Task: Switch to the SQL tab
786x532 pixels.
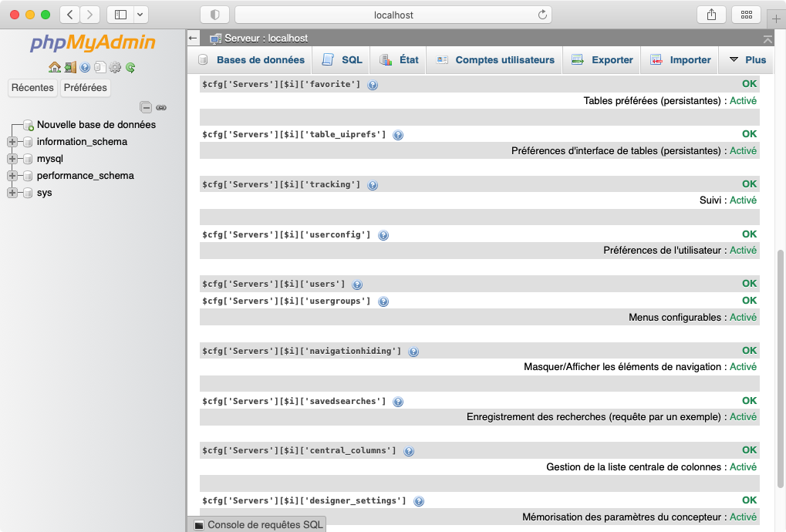Action: click(x=342, y=60)
